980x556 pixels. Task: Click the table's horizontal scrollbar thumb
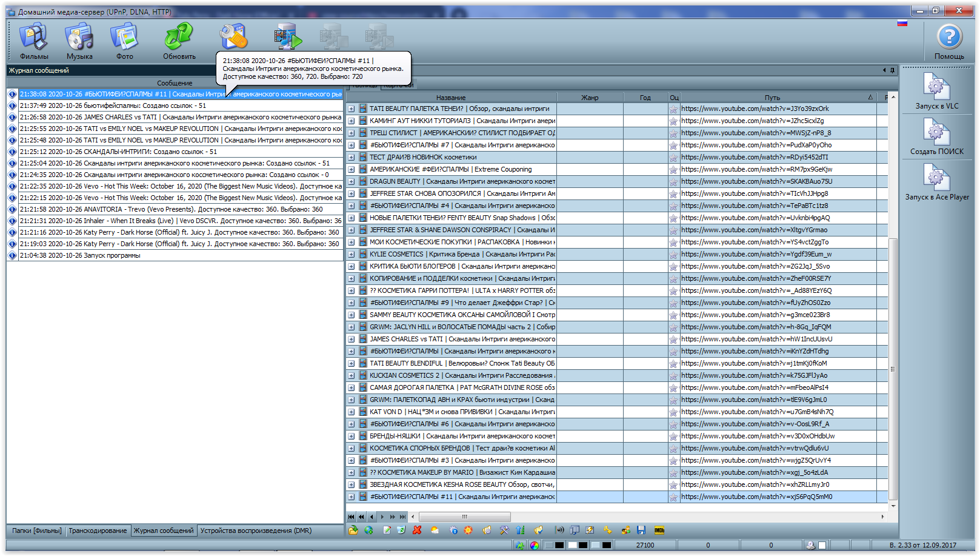pyautogui.click(x=464, y=517)
